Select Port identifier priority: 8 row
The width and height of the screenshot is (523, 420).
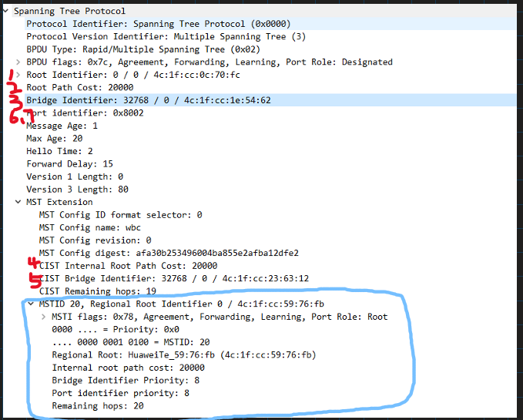(x=283, y=393)
